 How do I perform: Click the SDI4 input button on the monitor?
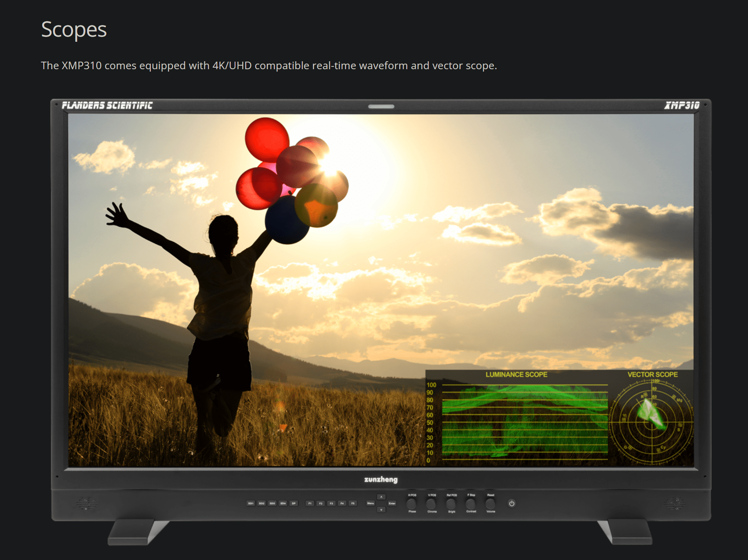tap(283, 504)
